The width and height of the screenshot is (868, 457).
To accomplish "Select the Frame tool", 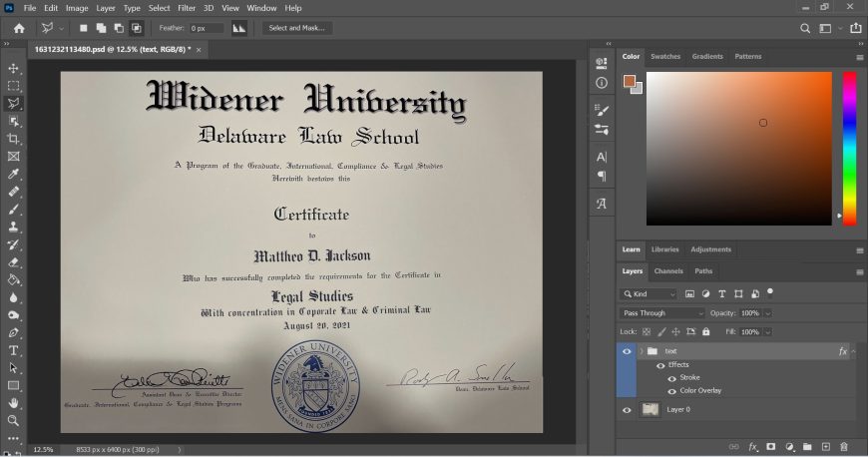I will click(13, 157).
